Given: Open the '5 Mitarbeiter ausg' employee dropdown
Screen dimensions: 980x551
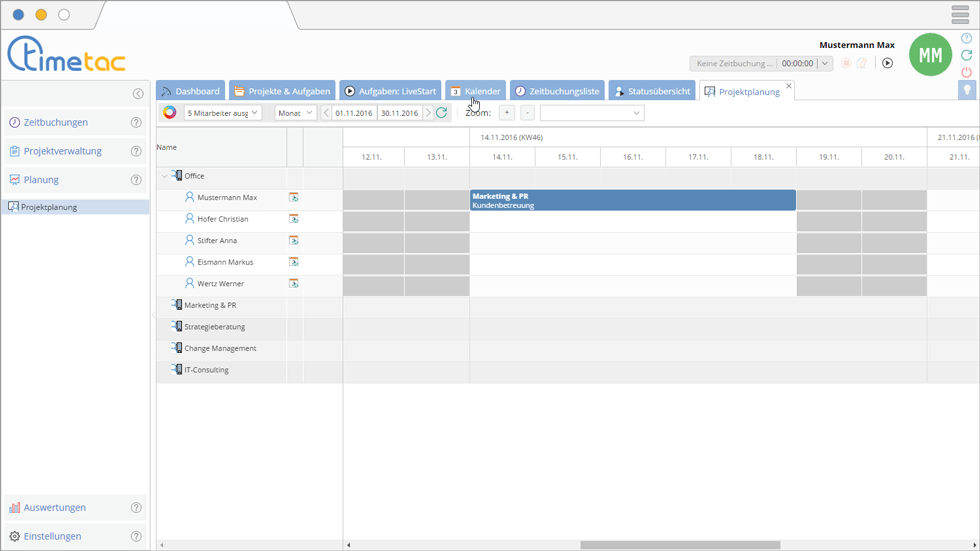Looking at the screenshot, I should 222,113.
